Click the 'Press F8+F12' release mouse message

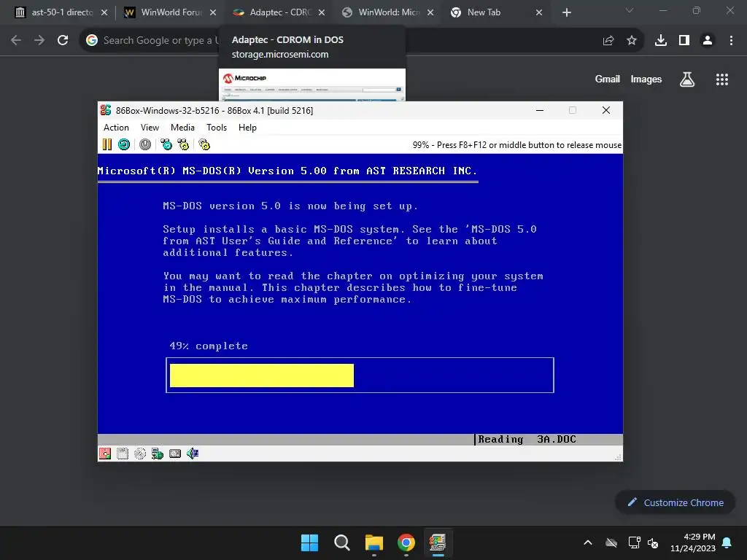(x=517, y=145)
